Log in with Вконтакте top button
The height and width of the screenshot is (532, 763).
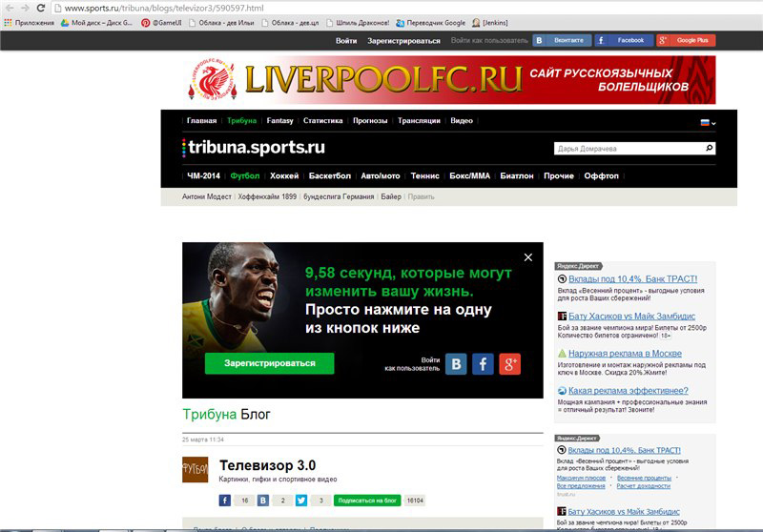[x=562, y=40]
